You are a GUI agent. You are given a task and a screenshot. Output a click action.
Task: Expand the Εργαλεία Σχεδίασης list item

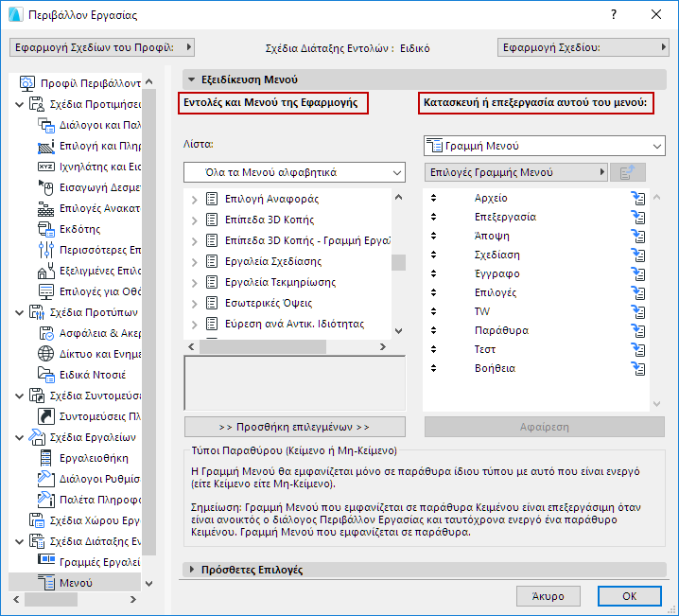point(195,262)
